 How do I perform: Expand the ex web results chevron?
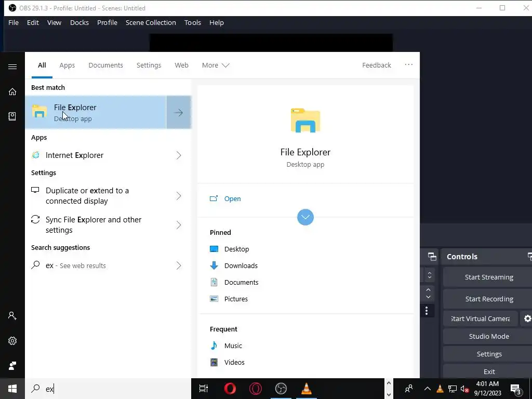tap(179, 265)
